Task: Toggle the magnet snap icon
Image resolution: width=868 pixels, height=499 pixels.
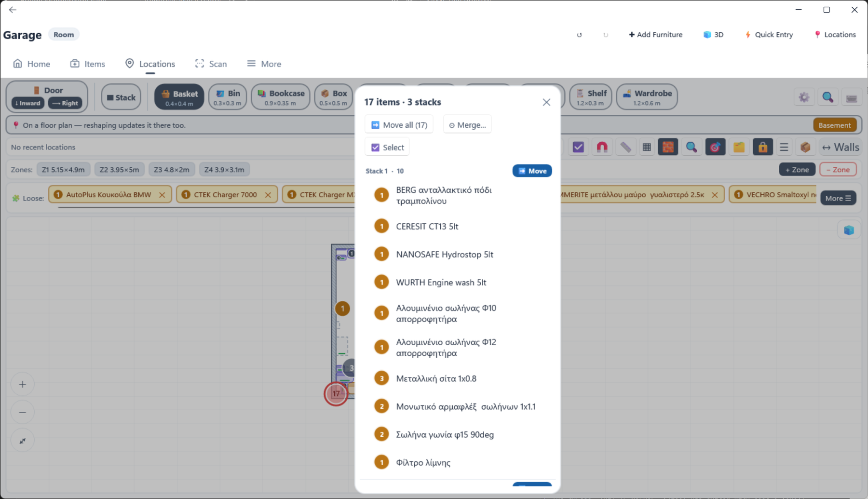Action: tap(602, 147)
